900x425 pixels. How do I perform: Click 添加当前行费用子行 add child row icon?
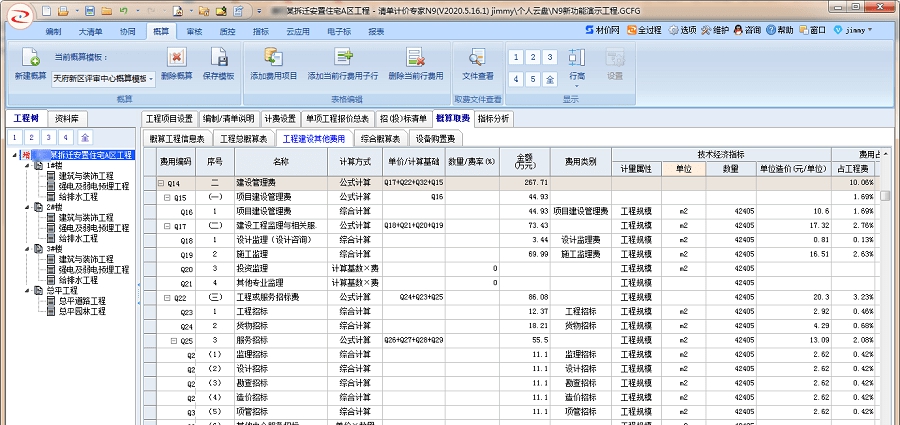(343, 64)
